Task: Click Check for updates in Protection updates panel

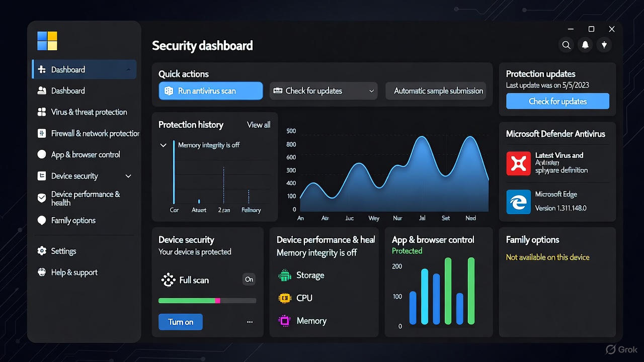Action: [x=557, y=101]
